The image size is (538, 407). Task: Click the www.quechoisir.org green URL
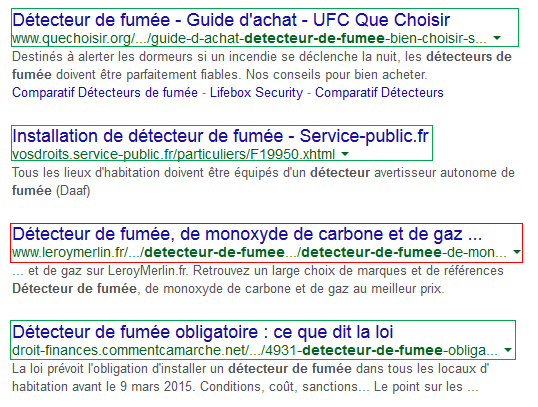[x=249, y=38]
